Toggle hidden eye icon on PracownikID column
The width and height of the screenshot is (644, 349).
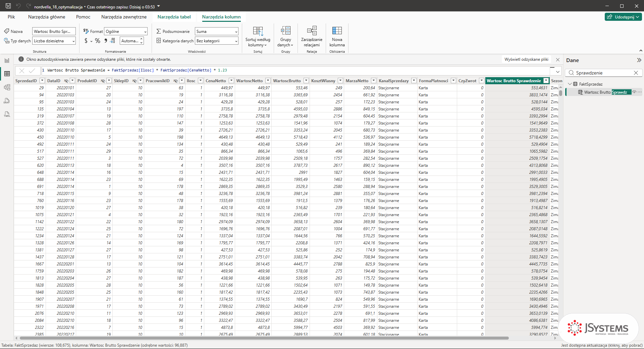(x=175, y=81)
